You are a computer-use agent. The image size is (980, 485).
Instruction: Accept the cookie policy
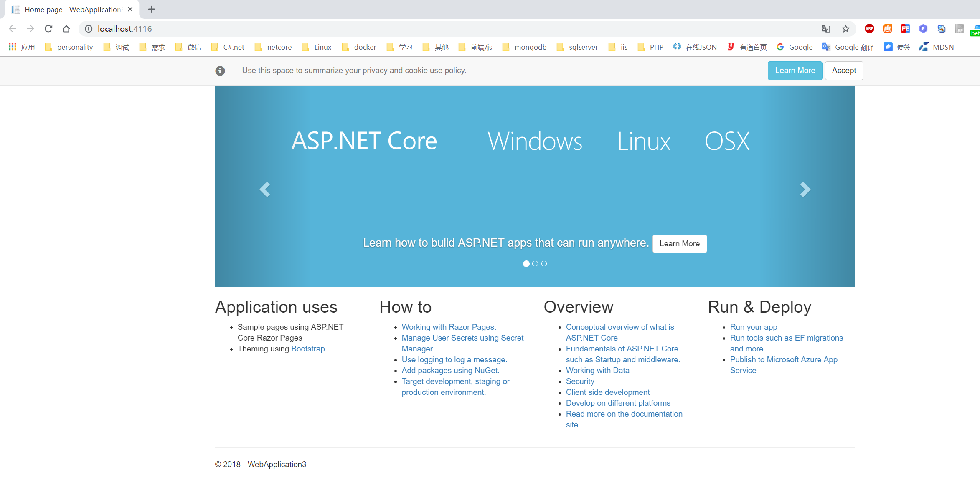(x=844, y=71)
